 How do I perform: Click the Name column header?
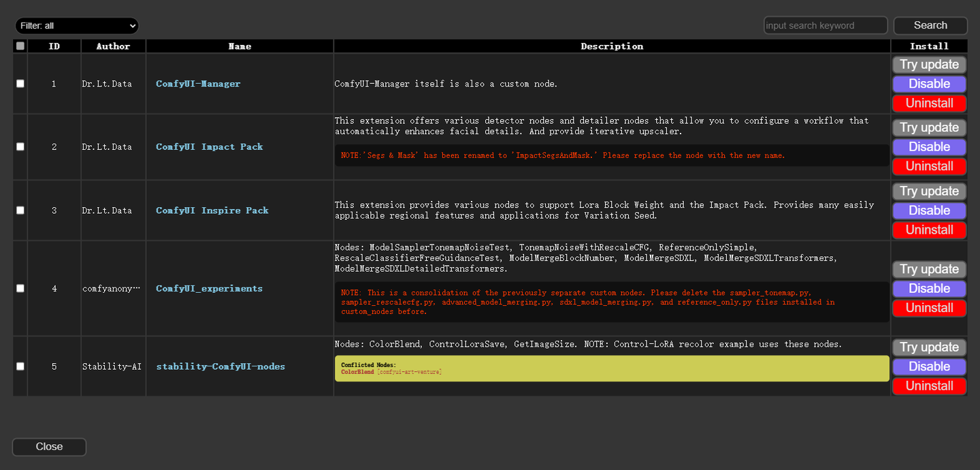(240, 46)
